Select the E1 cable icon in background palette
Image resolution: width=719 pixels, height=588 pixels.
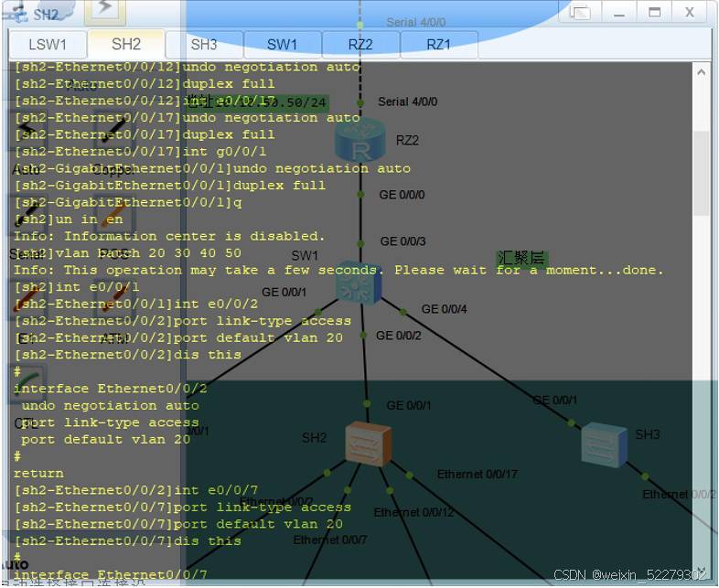pos(27,298)
